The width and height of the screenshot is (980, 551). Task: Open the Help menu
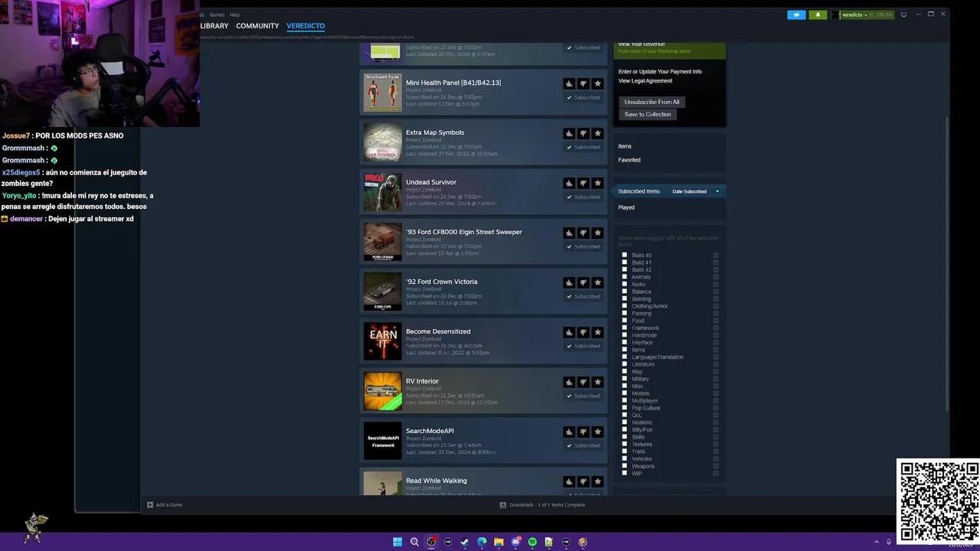coord(235,15)
